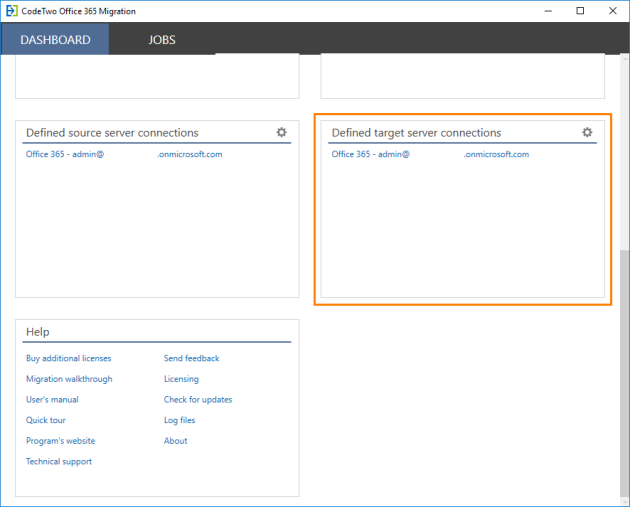The width and height of the screenshot is (630, 507).
Task: Open the User's manual link
Action: [52, 400]
